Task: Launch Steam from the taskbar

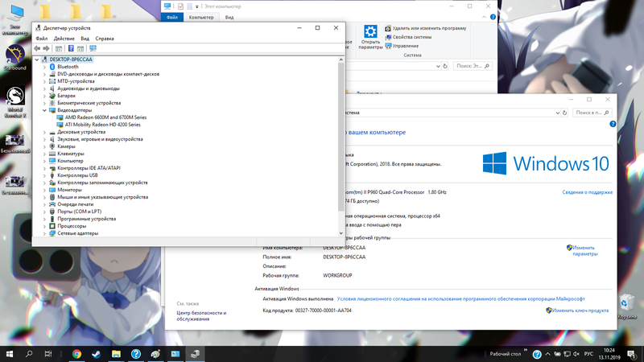Action: [x=97, y=353]
